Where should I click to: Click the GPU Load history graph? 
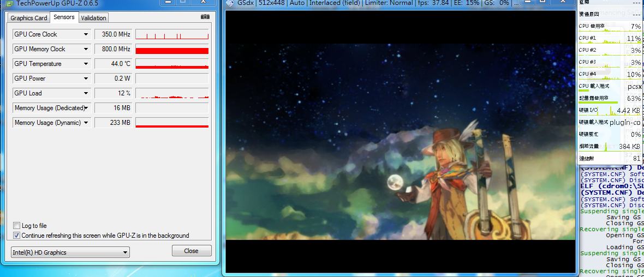coord(172,94)
